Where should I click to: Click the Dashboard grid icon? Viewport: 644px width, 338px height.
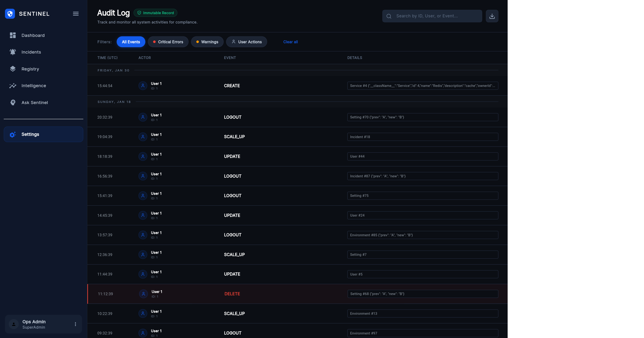pos(13,35)
